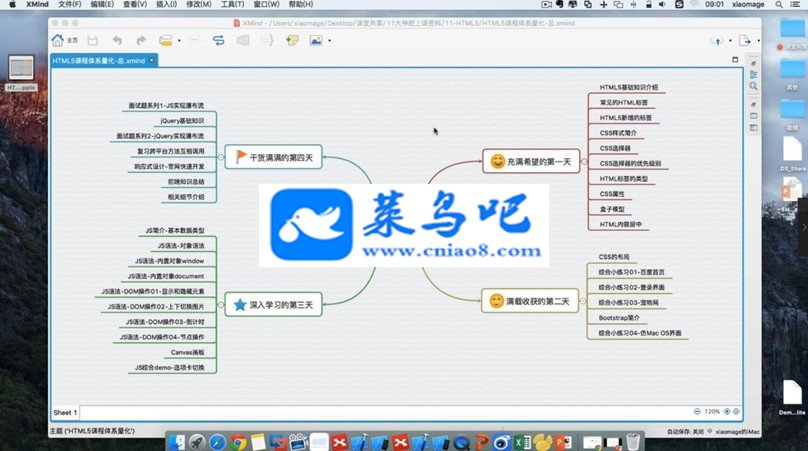Close the HTML5课程体系量化-总.xmind tab

[x=152, y=60]
